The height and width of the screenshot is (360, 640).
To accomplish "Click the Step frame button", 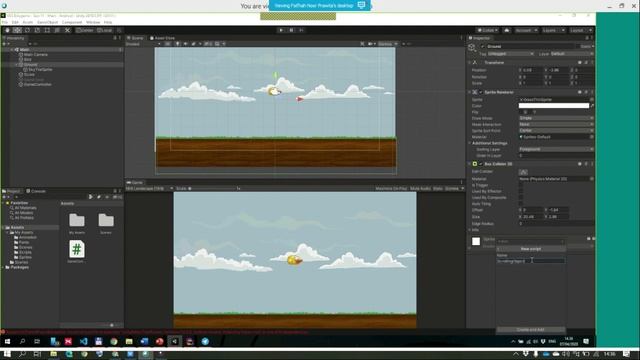I will [x=301, y=30].
